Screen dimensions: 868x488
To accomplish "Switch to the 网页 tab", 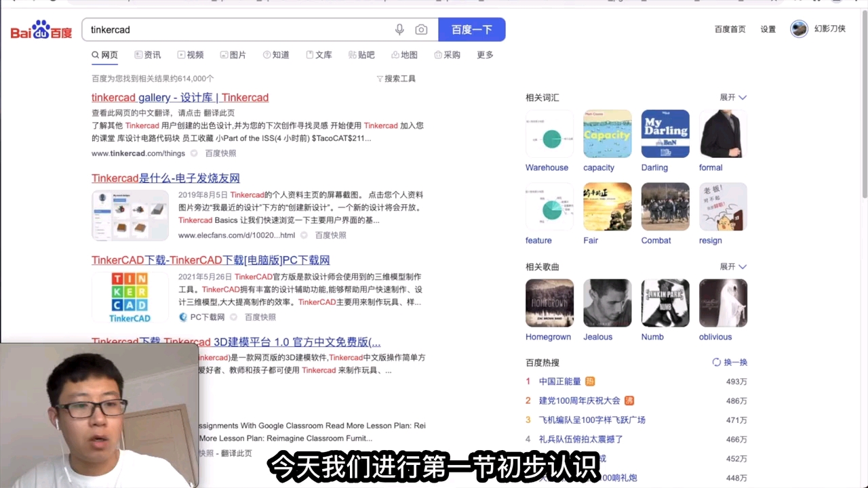I will [105, 55].
